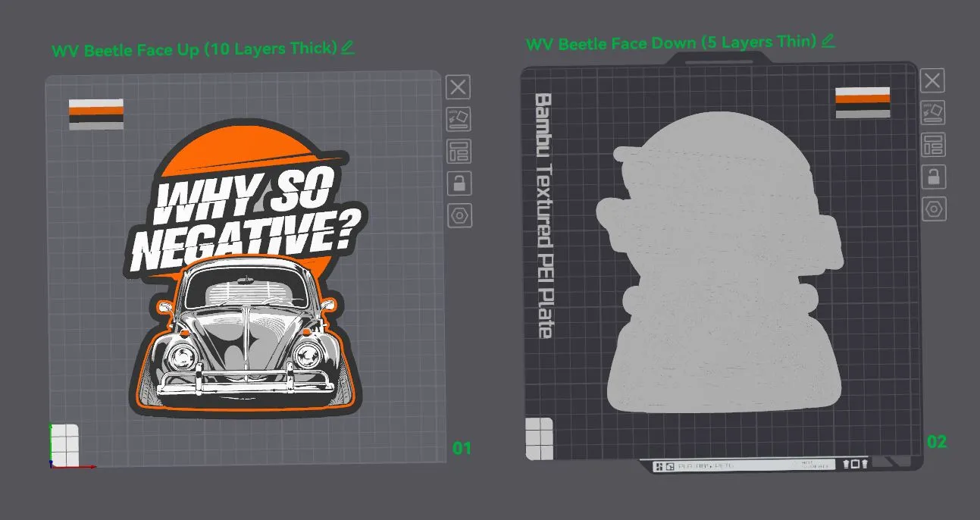The height and width of the screenshot is (520, 980).
Task: Remove plate 01 using its X icon
Action: pos(458,87)
